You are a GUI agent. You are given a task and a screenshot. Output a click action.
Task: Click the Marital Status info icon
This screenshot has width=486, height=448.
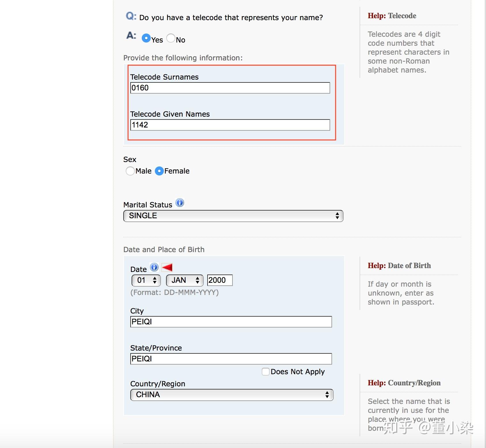[x=180, y=203]
